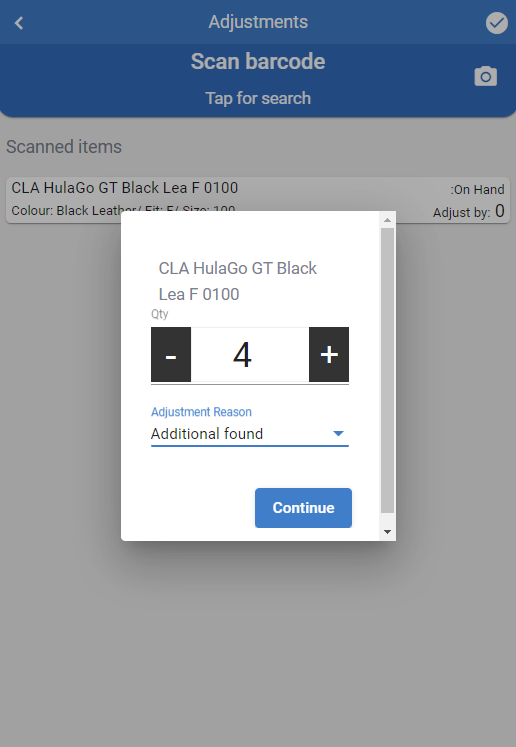Click the scrollbar down arrow in dialog

387,532
